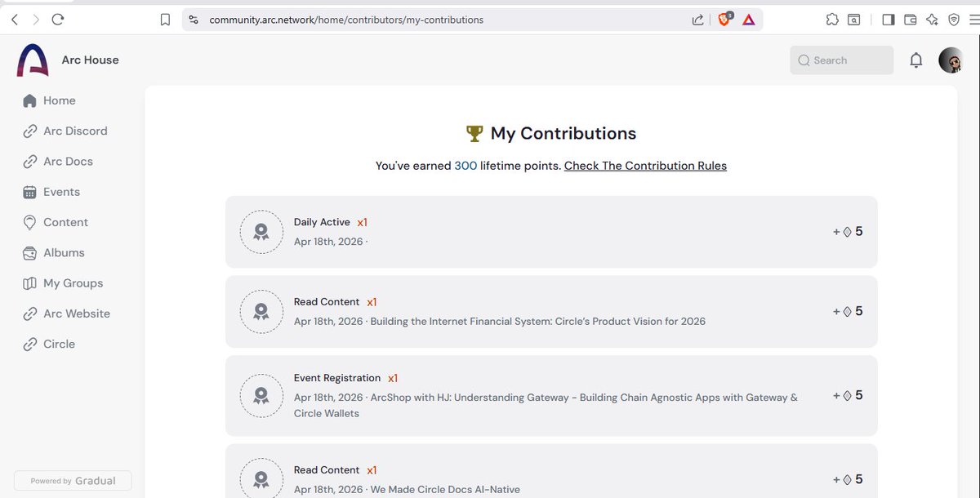Image resolution: width=980 pixels, height=498 pixels.
Task: Click +5 points on Daily Active row
Action: [848, 232]
